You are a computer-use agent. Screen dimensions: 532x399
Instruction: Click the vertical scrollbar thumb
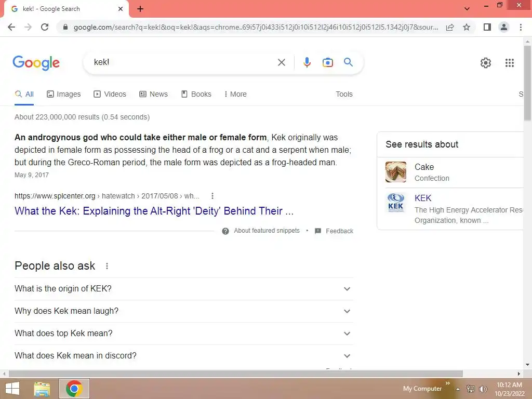tap(527, 83)
